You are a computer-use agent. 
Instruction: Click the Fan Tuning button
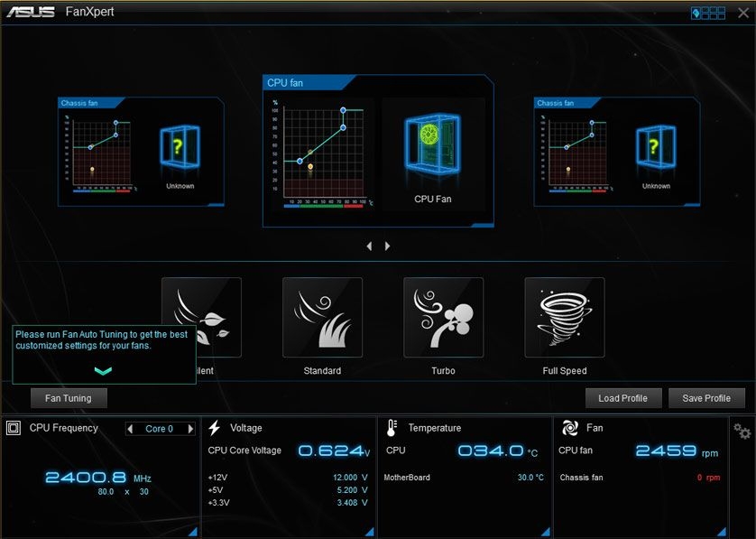[x=69, y=397]
